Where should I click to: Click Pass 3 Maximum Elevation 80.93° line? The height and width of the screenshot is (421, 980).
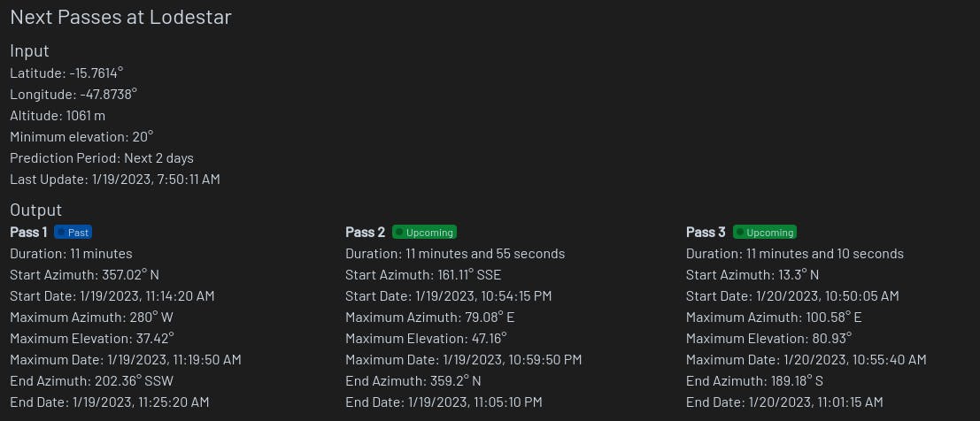(x=768, y=338)
